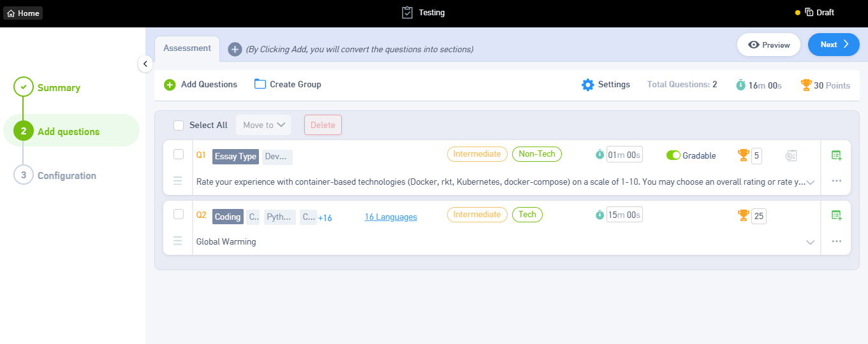This screenshot has height=344, width=868.
Task: Click Q1 greyed camera proctoring icon
Action: [x=791, y=155]
